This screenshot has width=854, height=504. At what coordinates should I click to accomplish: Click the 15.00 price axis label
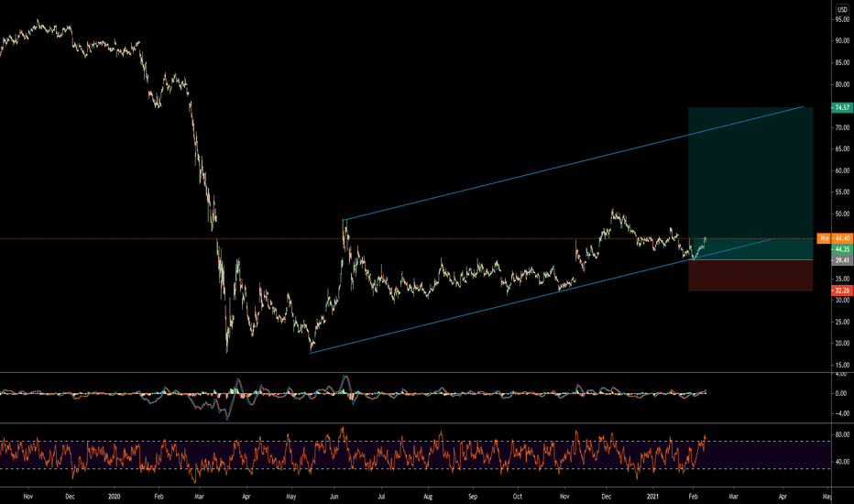coord(842,365)
